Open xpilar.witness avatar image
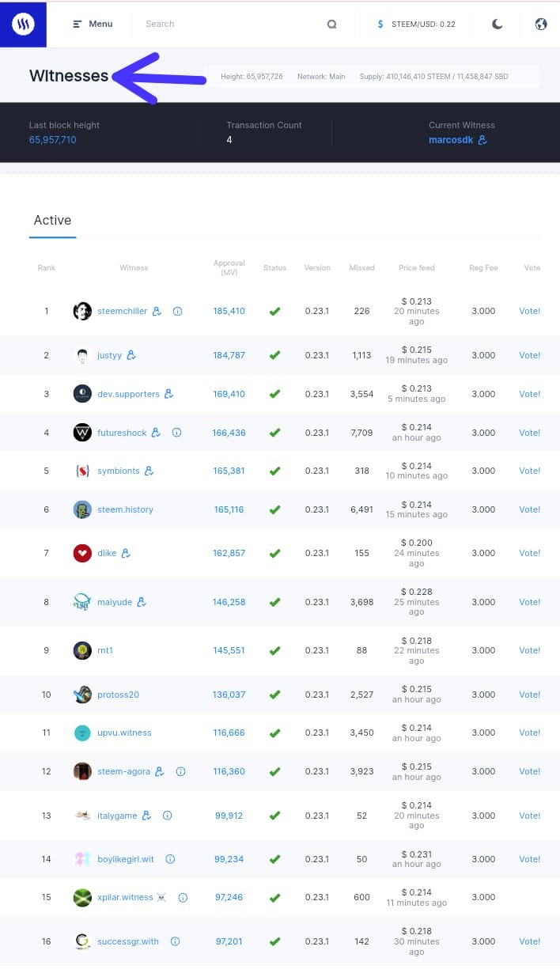Viewport: 560px width, 973px height. tap(82, 898)
